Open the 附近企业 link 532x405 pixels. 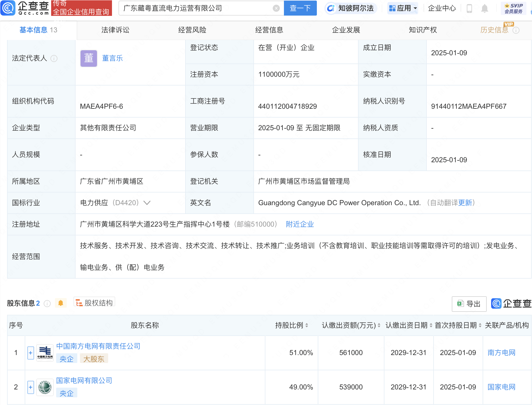click(299, 224)
